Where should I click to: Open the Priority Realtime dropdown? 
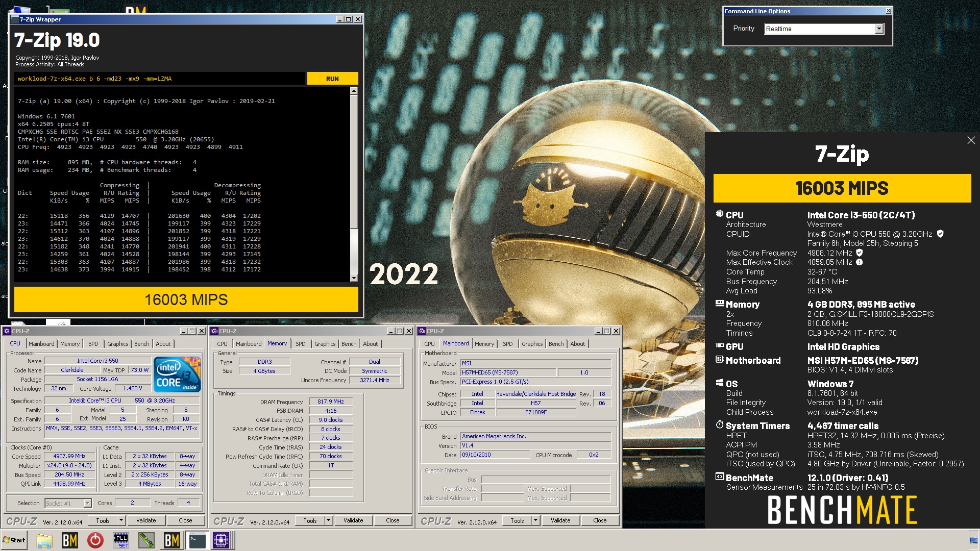point(879,29)
